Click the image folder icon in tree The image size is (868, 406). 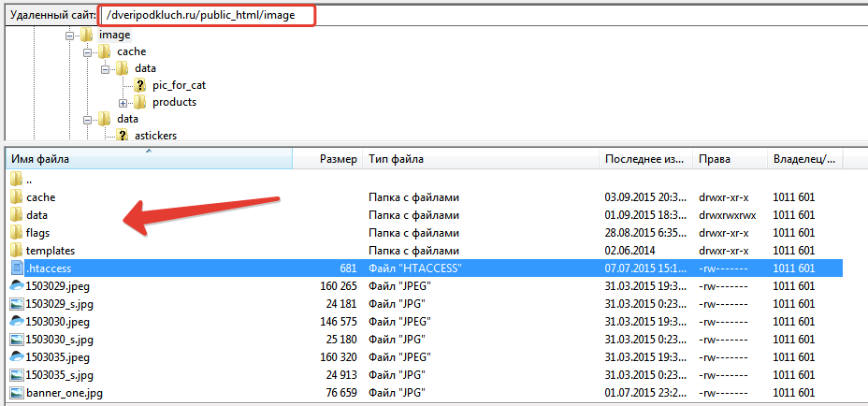86,35
